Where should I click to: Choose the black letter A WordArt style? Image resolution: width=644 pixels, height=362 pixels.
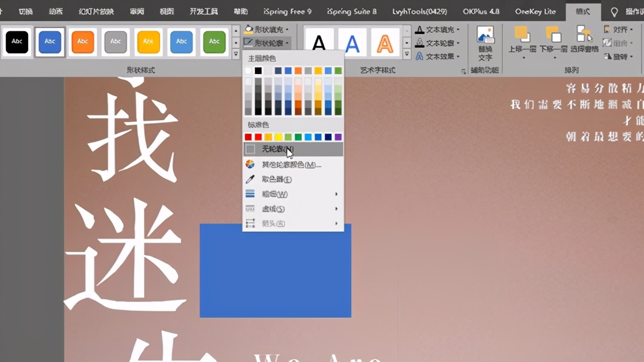[x=319, y=43]
